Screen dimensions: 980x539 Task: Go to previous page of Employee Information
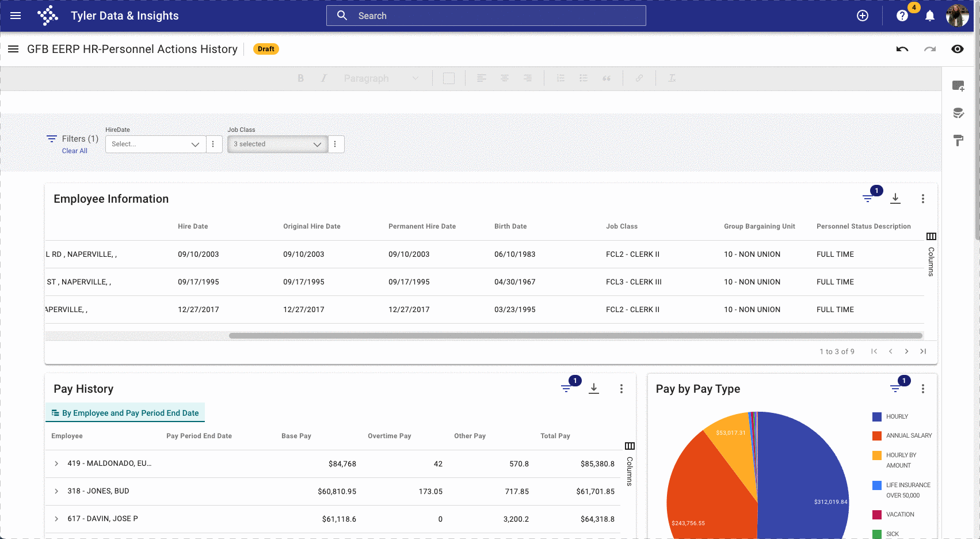pyautogui.click(x=890, y=351)
